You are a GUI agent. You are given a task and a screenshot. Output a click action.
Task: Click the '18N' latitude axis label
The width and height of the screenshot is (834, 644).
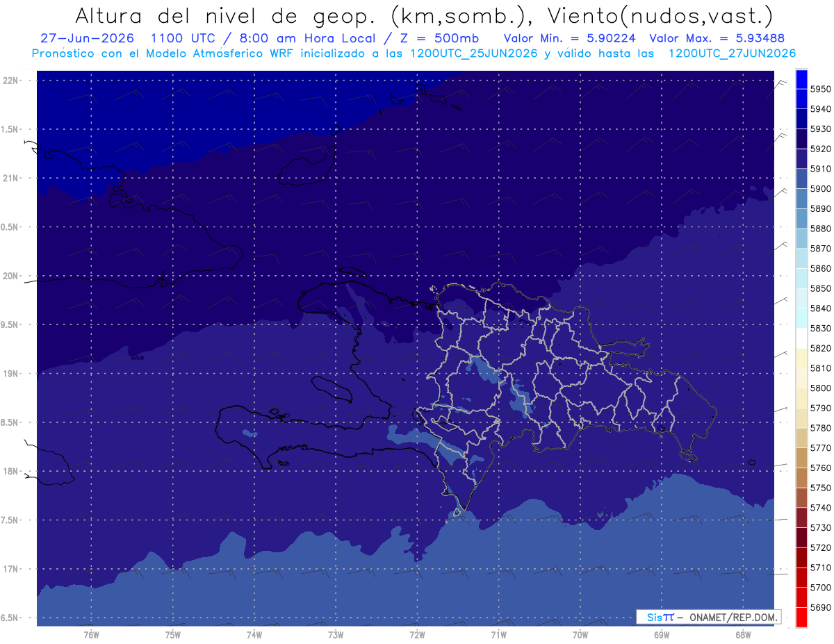coord(10,472)
